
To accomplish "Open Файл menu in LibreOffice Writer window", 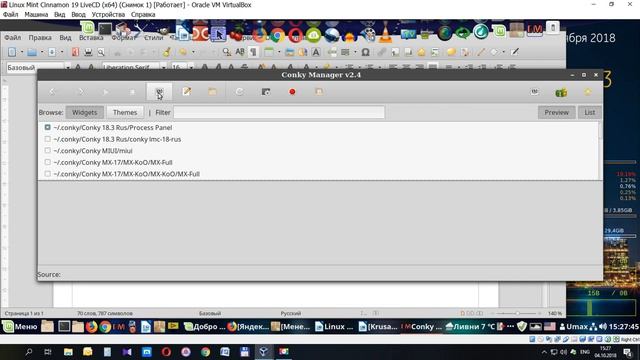I will coord(13,38).
